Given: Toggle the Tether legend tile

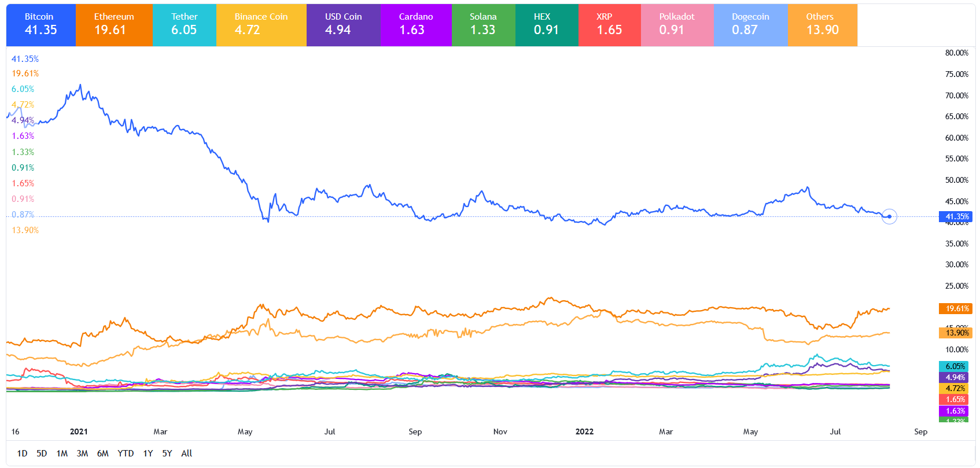Looking at the screenshot, I should pos(184,25).
